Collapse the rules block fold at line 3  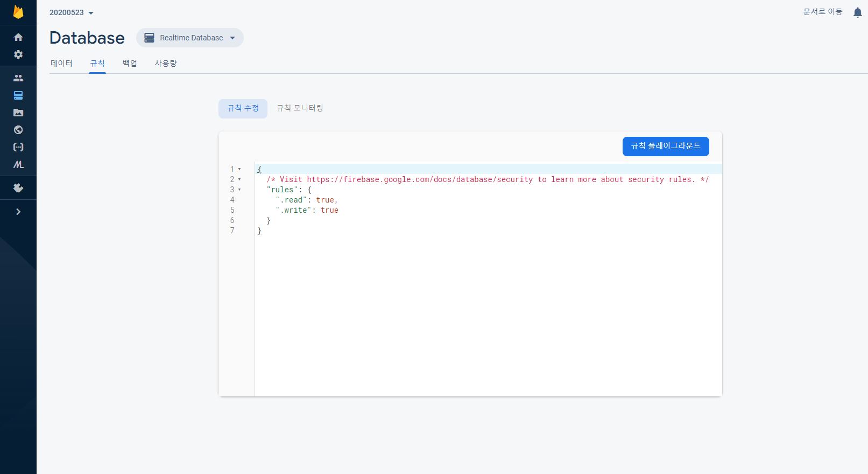click(239, 190)
